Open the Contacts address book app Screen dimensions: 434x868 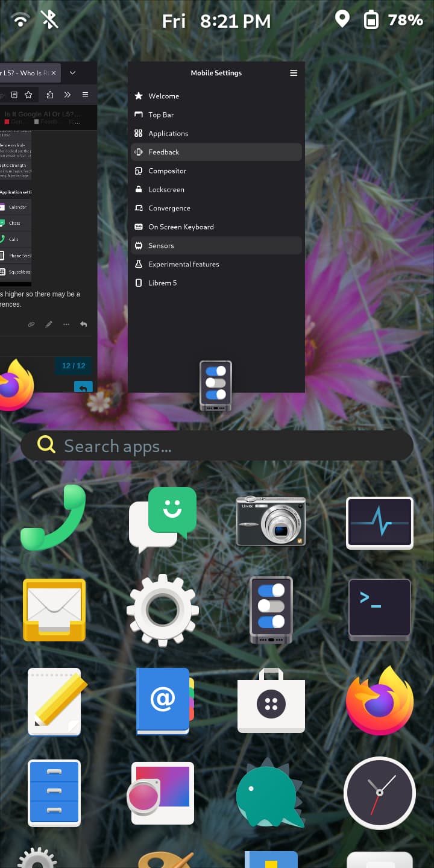pos(163,701)
